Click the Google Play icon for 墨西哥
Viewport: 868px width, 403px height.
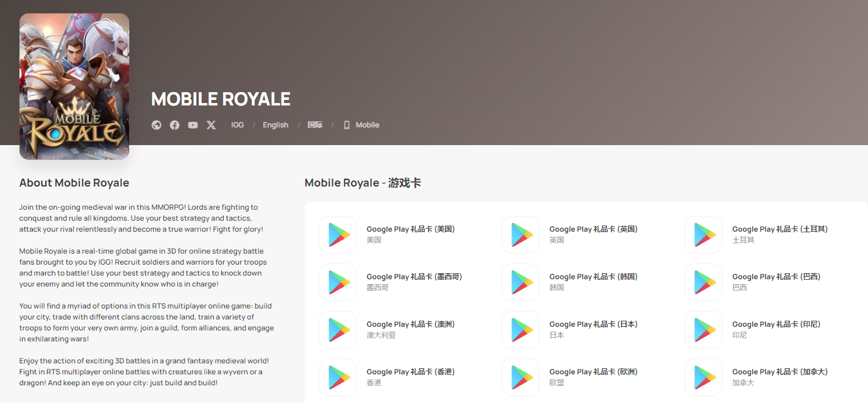[338, 282]
